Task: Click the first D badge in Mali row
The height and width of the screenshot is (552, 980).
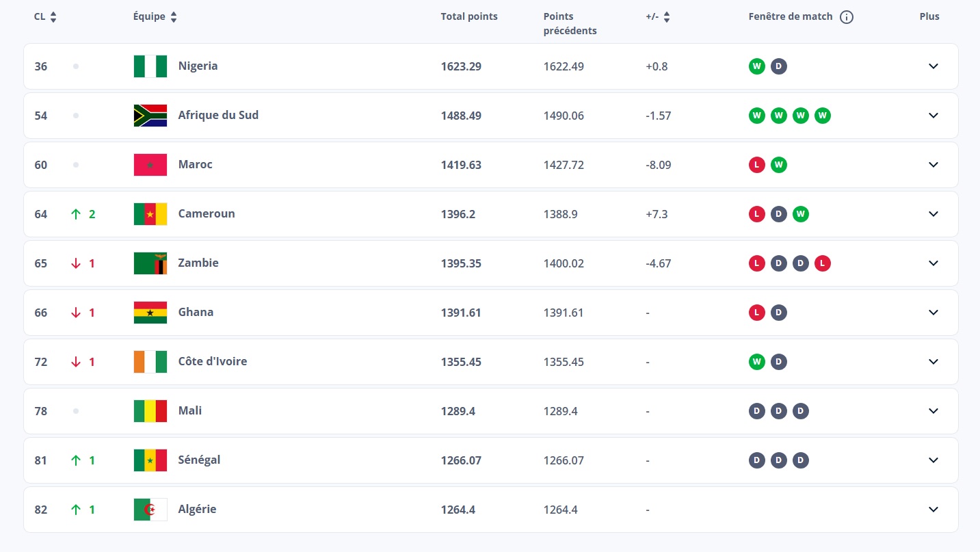Action: coord(756,411)
